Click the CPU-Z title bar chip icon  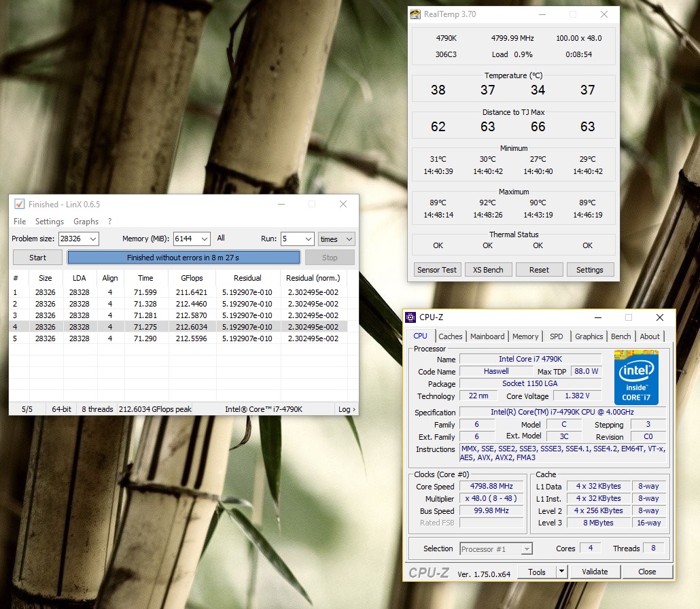coord(410,317)
